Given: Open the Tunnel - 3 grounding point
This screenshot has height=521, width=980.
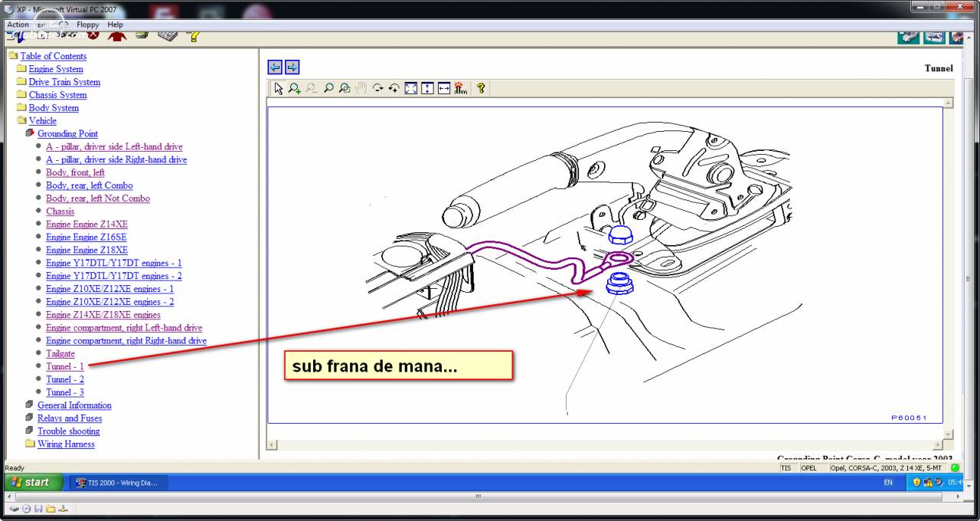Looking at the screenshot, I should pyautogui.click(x=65, y=392).
